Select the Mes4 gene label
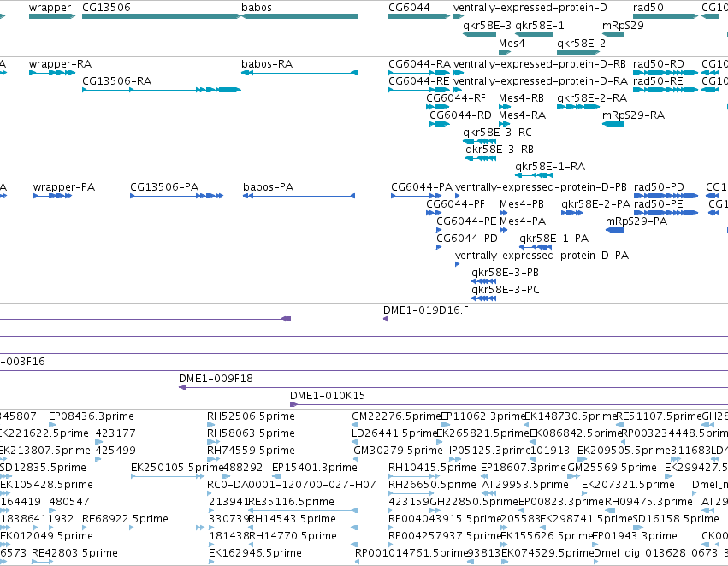The image size is (728, 566). 512,44
